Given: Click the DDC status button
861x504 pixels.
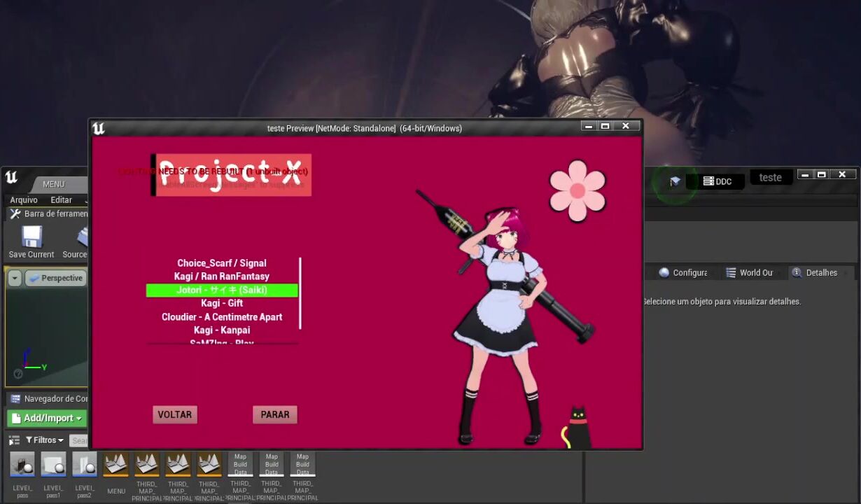Looking at the screenshot, I should click(717, 181).
